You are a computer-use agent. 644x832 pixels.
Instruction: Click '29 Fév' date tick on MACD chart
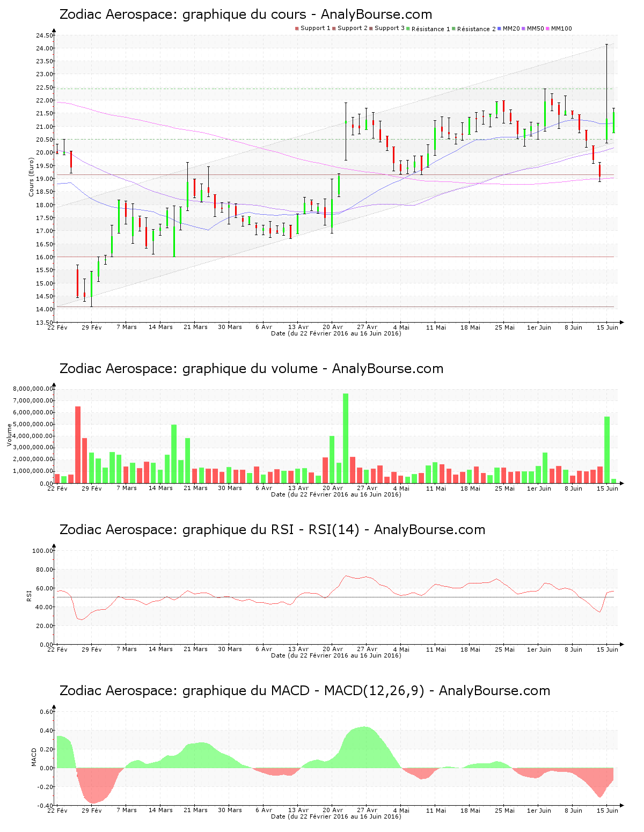point(92,810)
